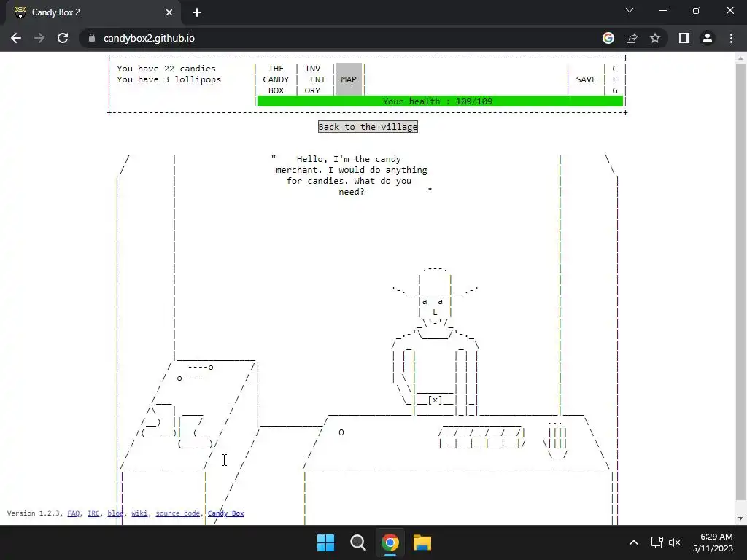
Task: Click the leather boots on the shelf
Action: [x=177, y=425]
